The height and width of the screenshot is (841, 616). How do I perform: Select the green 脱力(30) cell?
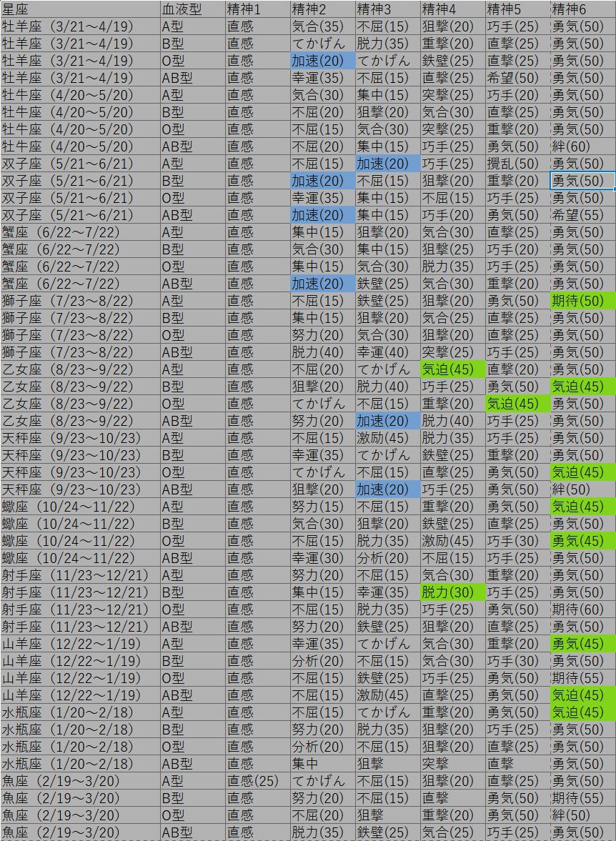tap(452, 592)
